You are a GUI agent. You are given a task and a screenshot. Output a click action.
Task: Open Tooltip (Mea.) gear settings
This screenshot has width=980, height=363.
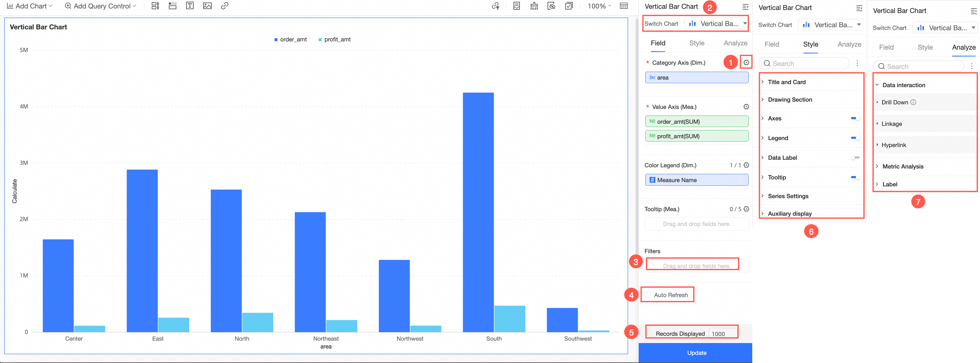(746, 209)
